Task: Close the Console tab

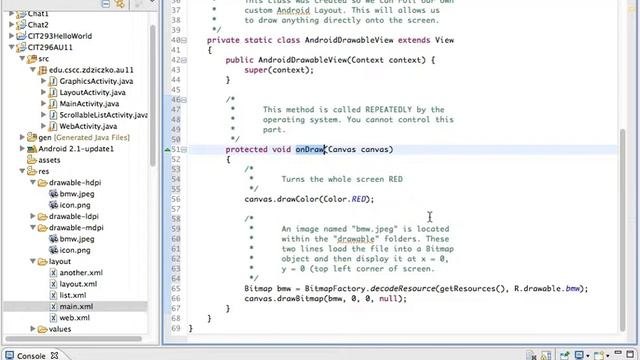Action: pos(54,356)
